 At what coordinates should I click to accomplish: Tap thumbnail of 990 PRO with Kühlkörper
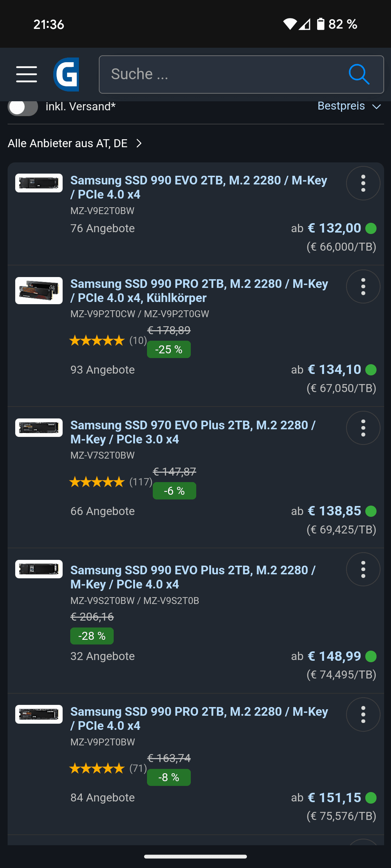point(39,291)
